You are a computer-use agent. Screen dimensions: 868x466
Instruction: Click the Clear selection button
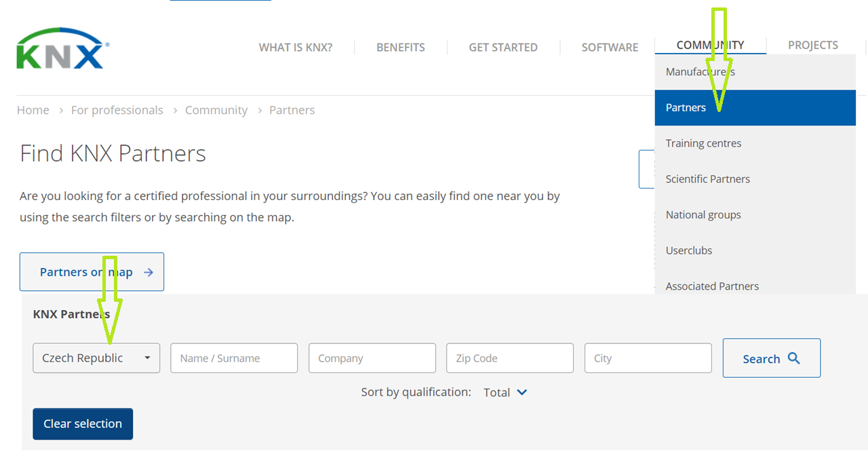pyautogui.click(x=83, y=424)
